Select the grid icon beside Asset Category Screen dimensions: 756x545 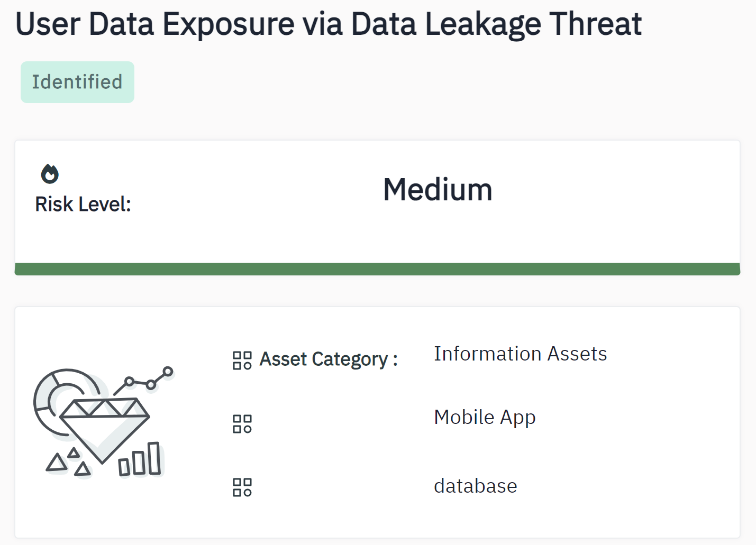[x=242, y=360]
